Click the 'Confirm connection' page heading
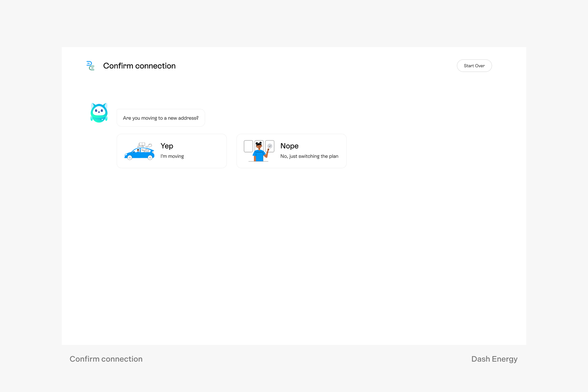The height and width of the screenshot is (392, 588). click(x=139, y=66)
